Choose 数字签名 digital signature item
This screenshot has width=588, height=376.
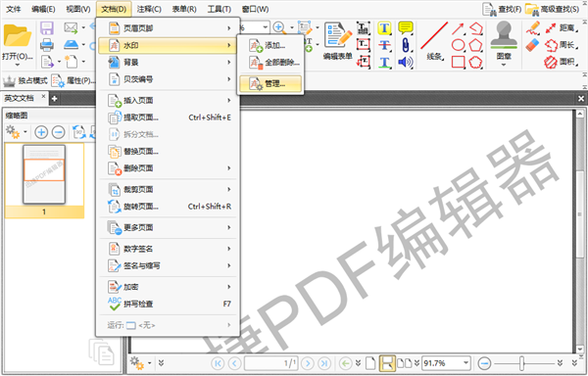[x=168, y=249]
